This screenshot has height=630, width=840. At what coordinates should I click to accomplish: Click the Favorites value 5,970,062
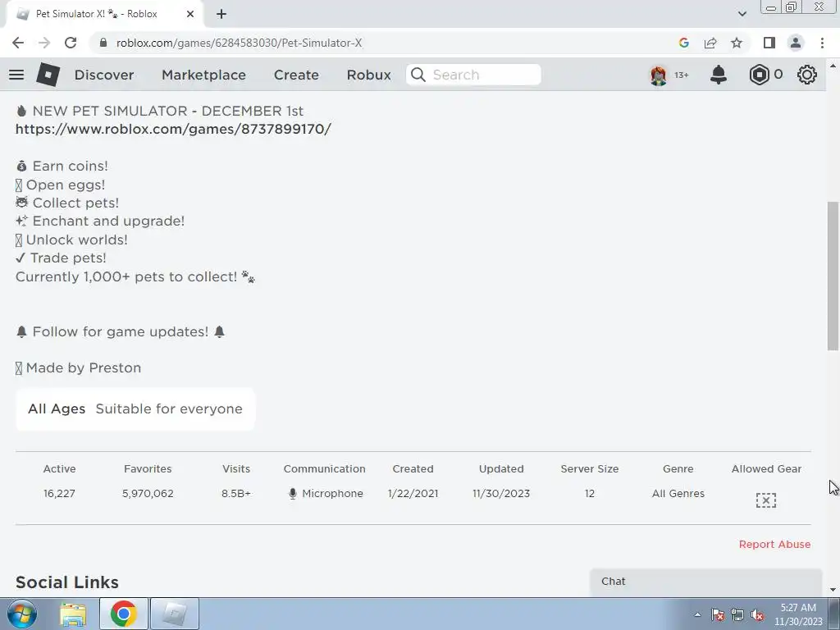pyautogui.click(x=148, y=493)
